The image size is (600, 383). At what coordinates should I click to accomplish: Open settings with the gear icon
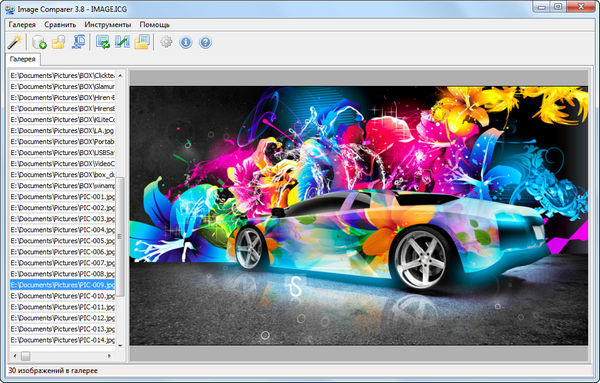click(x=166, y=42)
